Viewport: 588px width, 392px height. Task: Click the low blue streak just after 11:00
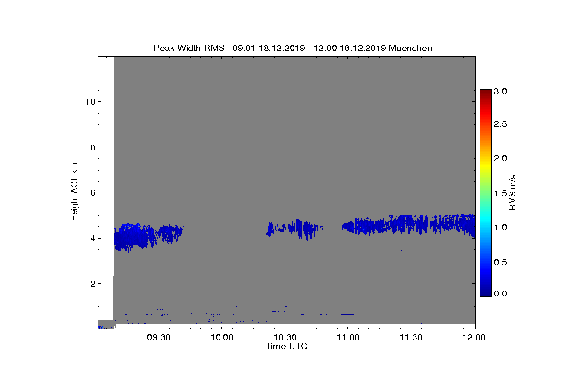point(347,314)
